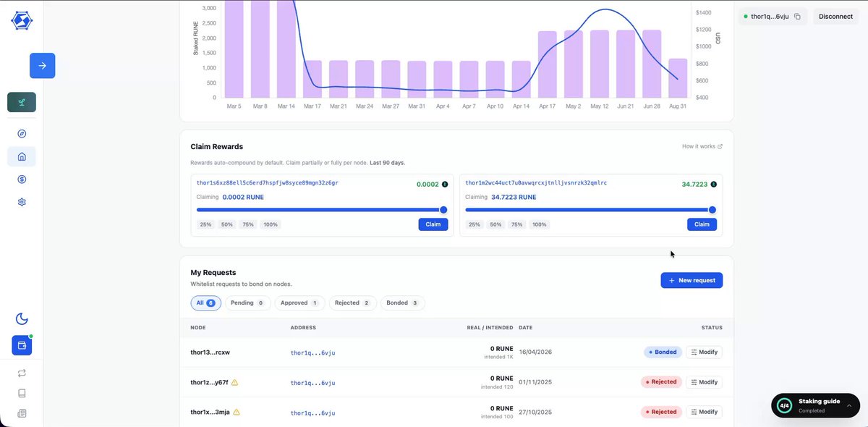The image size is (868, 427).
Task: Claim rewards for the thor1s6xz88 node
Action: coord(433,224)
